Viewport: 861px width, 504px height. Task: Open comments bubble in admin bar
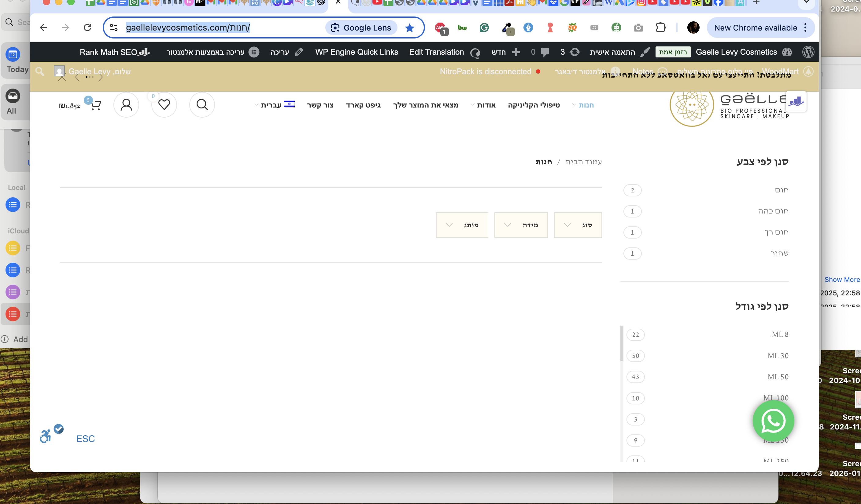point(541,52)
